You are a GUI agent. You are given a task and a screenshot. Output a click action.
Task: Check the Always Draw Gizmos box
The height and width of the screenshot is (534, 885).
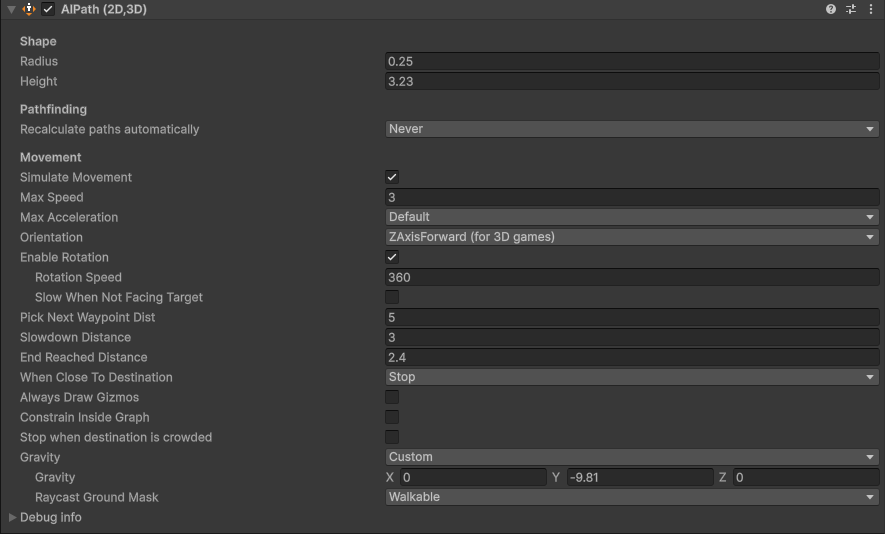(392, 397)
